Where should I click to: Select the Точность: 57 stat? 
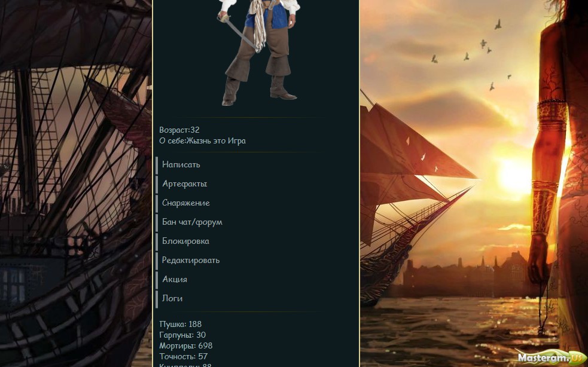point(184,356)
